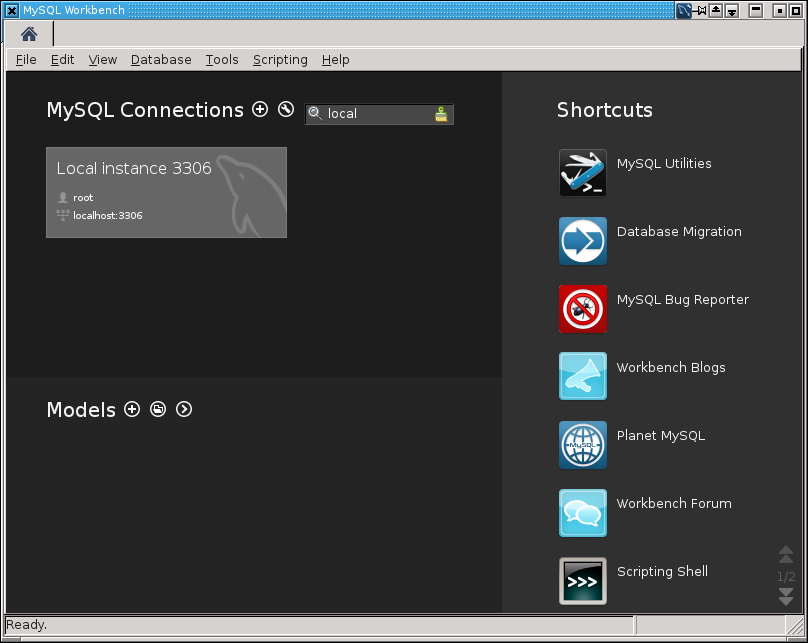
Task: Click the MySQL Bug Reporter label
Action: coord(683,300)
